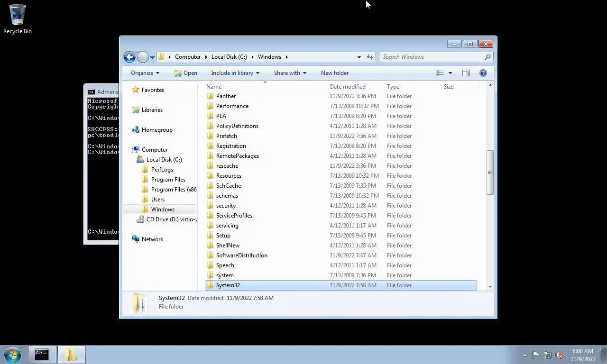Screen dimensions: 607x364
Task: Select Favorites in the navigation pane
Action: pyautogui.click(x=153, y=90)
